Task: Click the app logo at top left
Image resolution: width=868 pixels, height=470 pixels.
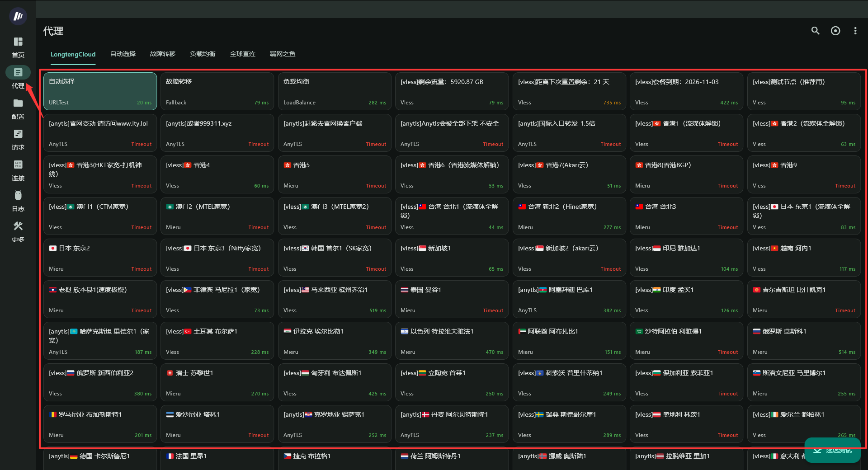Action: (x=18, y=16)
